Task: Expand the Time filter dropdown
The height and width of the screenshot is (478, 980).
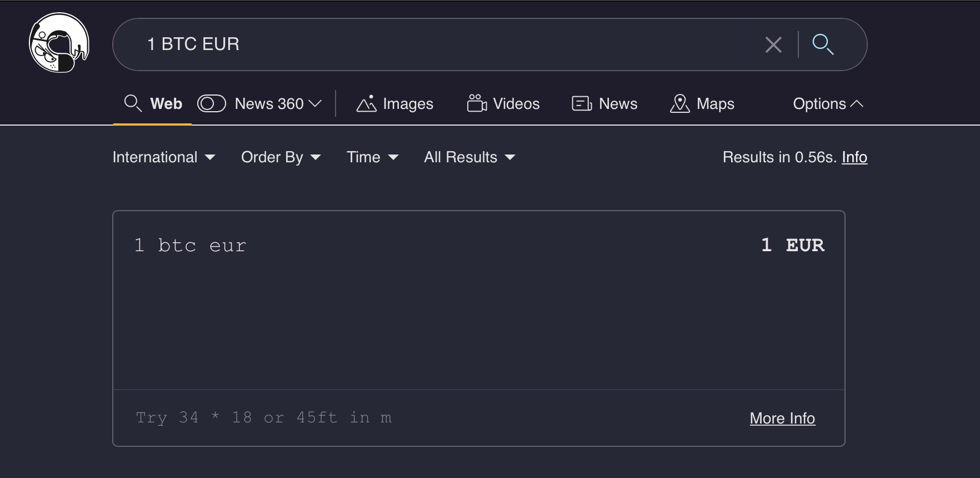Action: pos(372,157)
